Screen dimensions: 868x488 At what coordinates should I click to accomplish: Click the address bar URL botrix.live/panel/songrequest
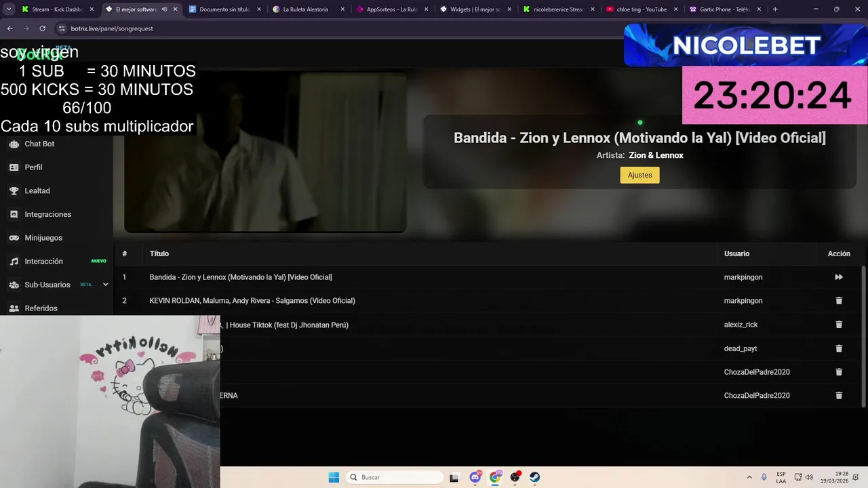(112, 28)
